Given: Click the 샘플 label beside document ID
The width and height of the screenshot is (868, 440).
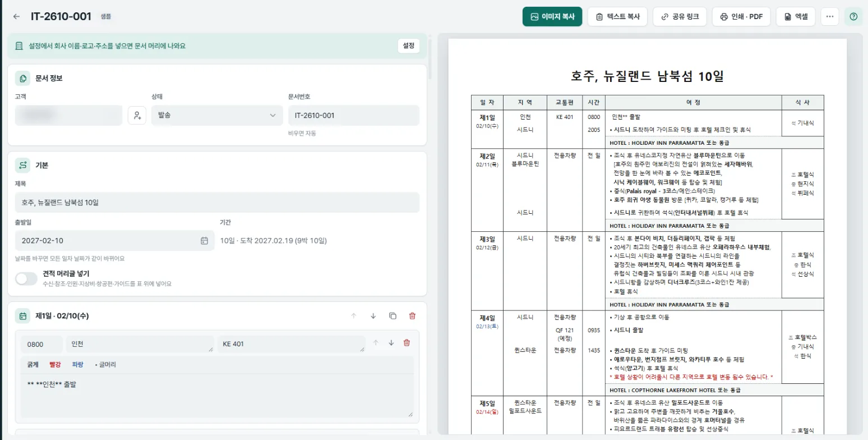Looking at the screenshot, I should tap(106, 17).
